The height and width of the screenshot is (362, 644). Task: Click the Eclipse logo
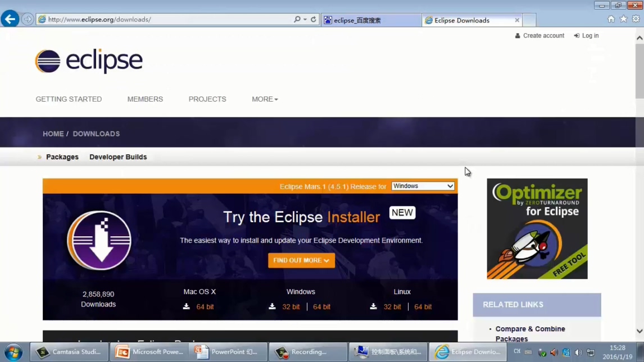coord(89,61)
